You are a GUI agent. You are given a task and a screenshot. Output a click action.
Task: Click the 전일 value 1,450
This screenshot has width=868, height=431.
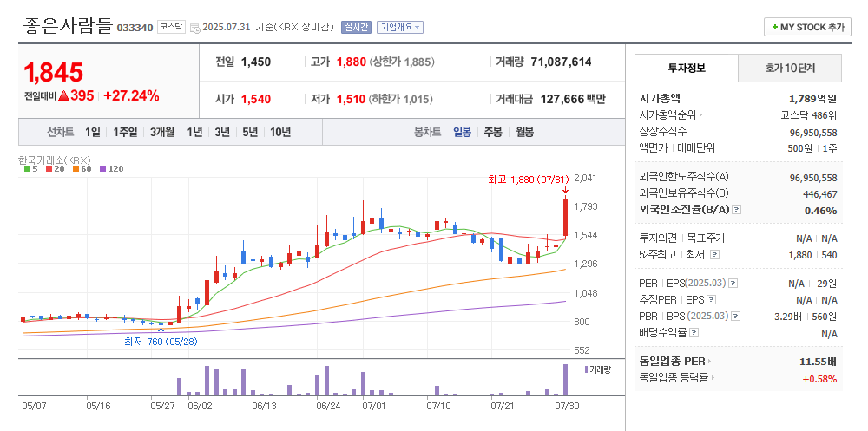coord(256,62)
